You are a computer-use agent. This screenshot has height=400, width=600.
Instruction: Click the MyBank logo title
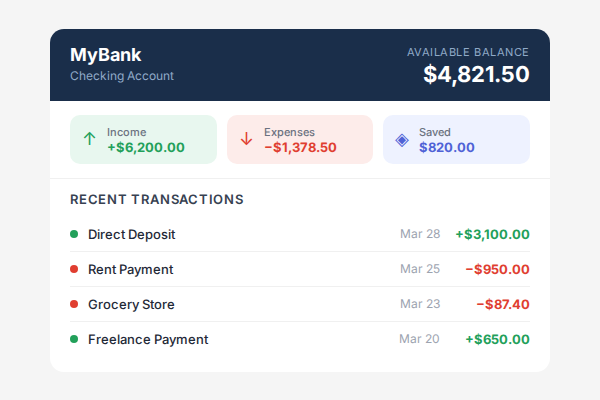(x=106, y=55)
